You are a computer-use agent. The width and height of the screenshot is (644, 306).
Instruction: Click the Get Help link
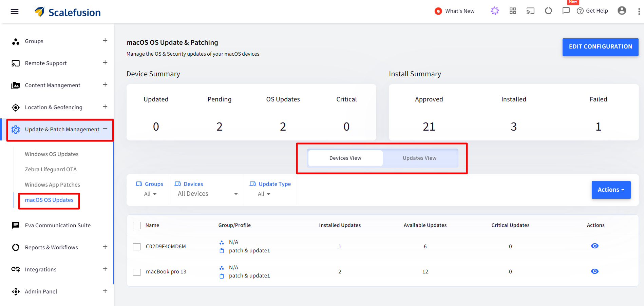point(597,11)
